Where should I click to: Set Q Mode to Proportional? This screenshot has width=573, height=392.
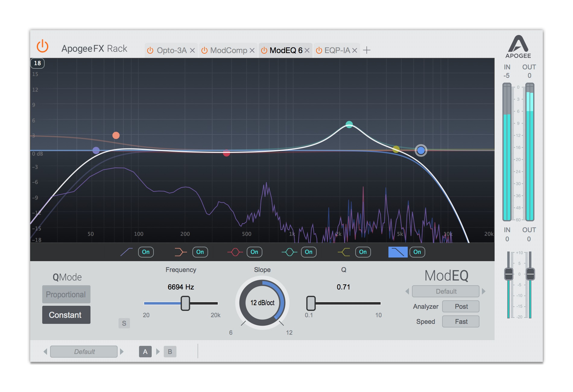pos(66,294)
